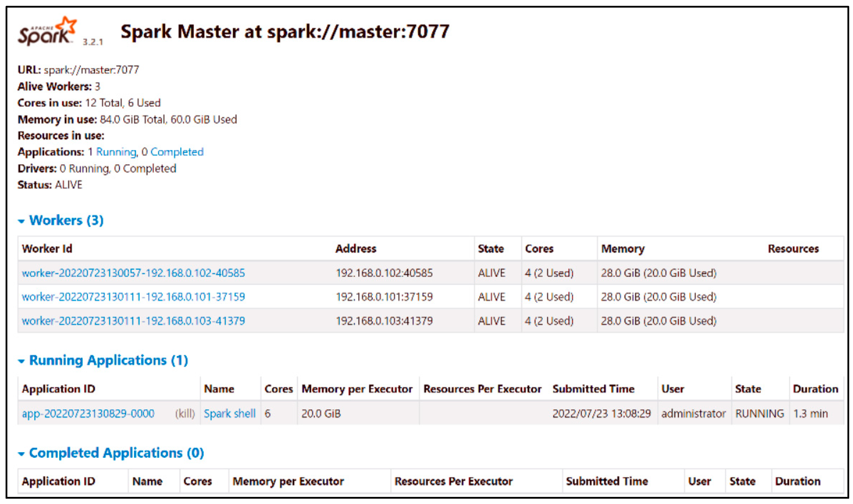The height and width of the screenshot is (504, 853).
Task: Open the Completed applications link
Action: 177,152
